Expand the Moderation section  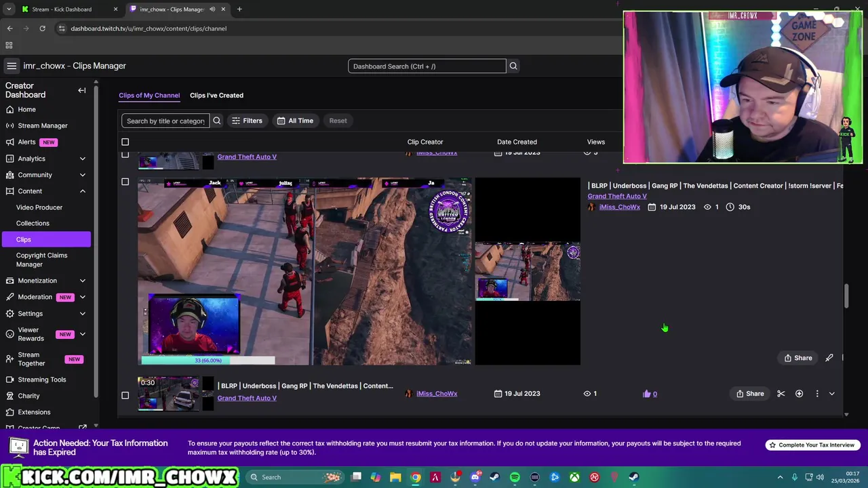click(x=83, y=297)
